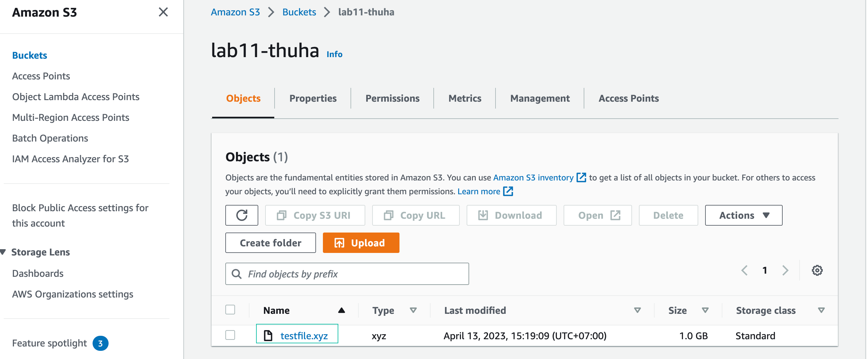Click the Upload icon button

point(339,243)
